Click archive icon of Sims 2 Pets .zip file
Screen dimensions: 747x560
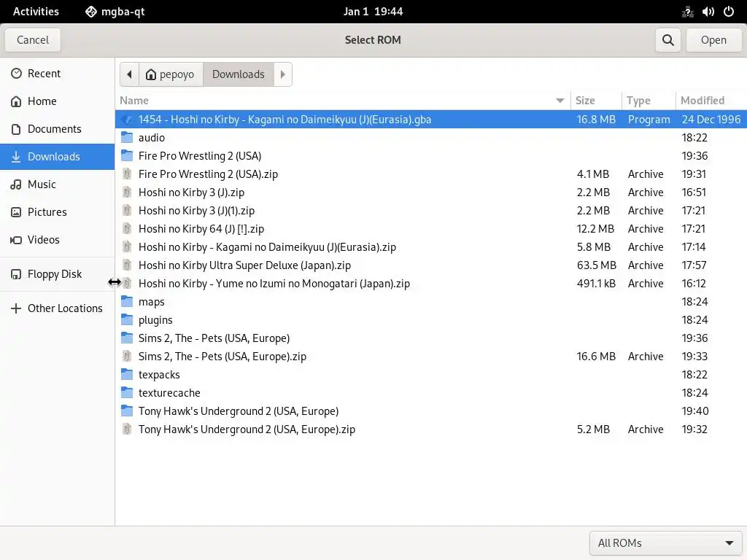[x=127, y=356]
